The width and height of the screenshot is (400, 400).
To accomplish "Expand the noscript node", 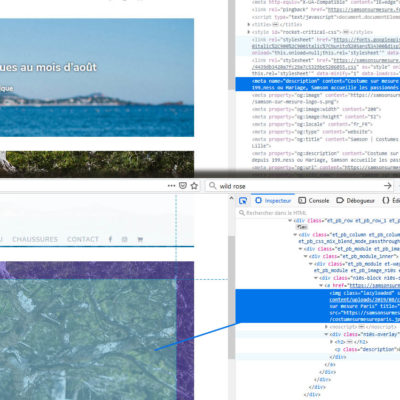I will point(326,327).
